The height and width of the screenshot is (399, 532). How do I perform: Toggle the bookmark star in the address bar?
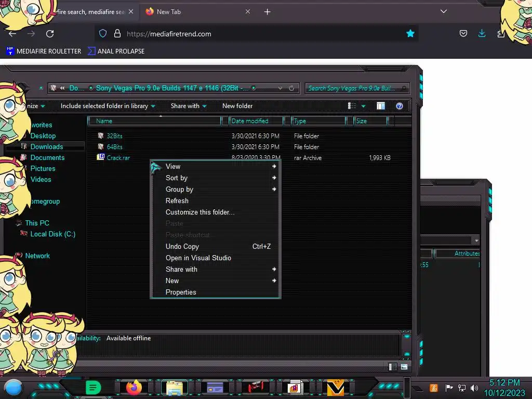[410, 33]
